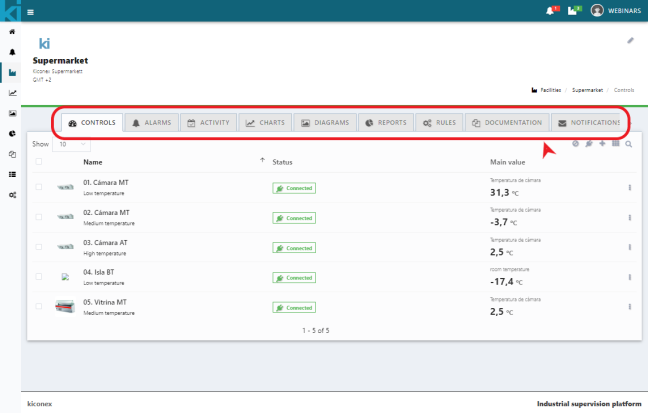The image size is (648, 413).
Task: Open the Show rows count dropdown
Action: tap(71, 144)
